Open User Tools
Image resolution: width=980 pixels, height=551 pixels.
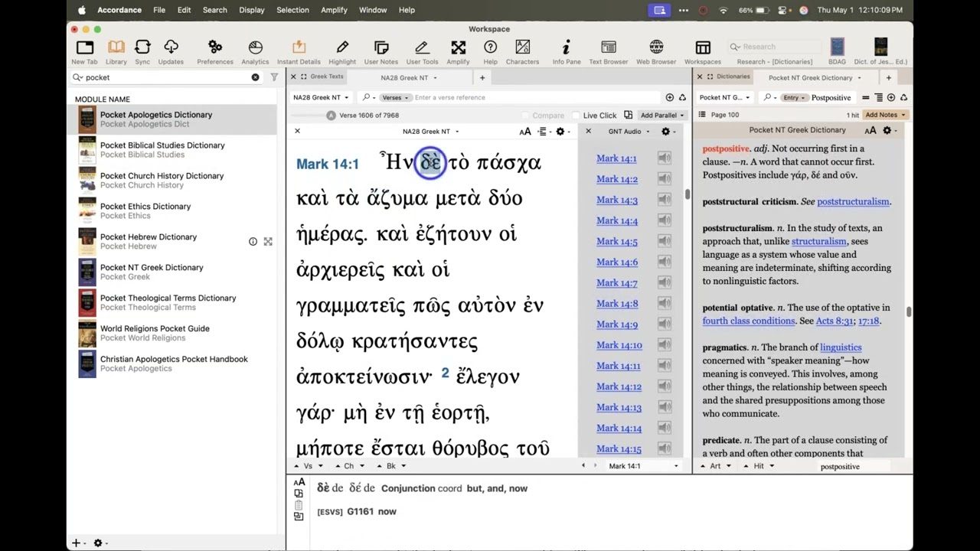[422, 51]
